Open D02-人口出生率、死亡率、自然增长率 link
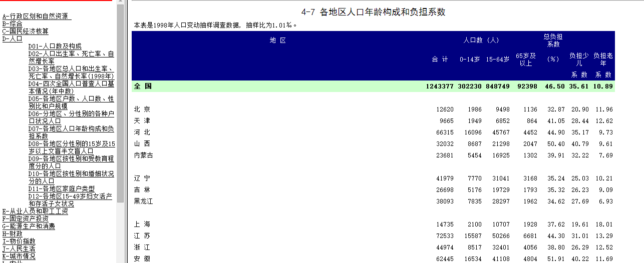 (71, 57)
